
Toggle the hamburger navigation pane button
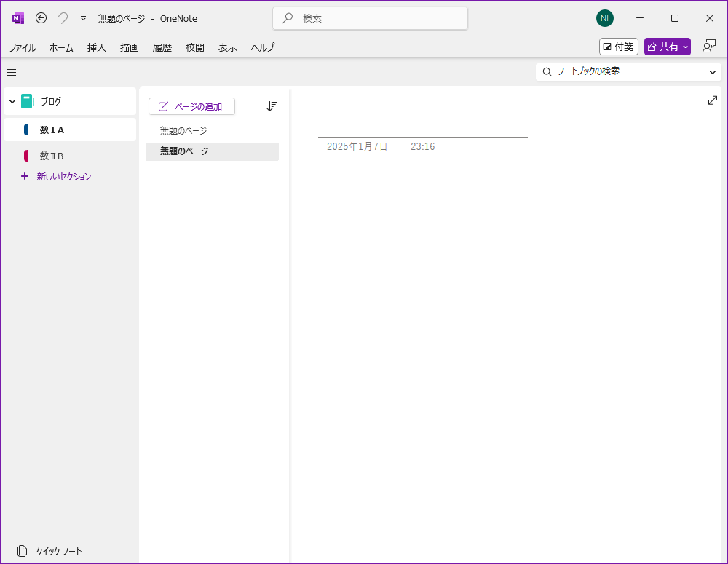click(12, 72)
